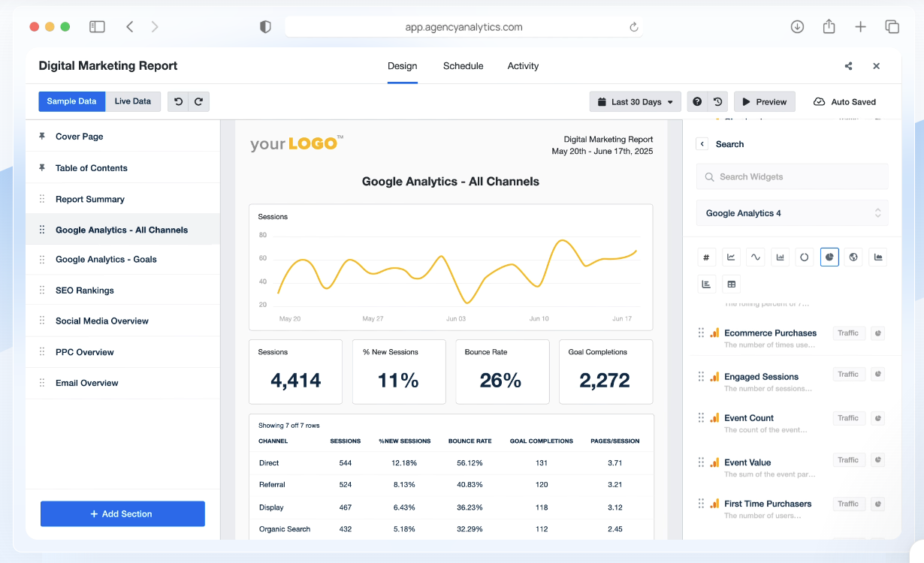Viewport: 924px width, 563px height.
Task: Open the Last 30 Days date range dropdown
Action: (x=635, y=101)
